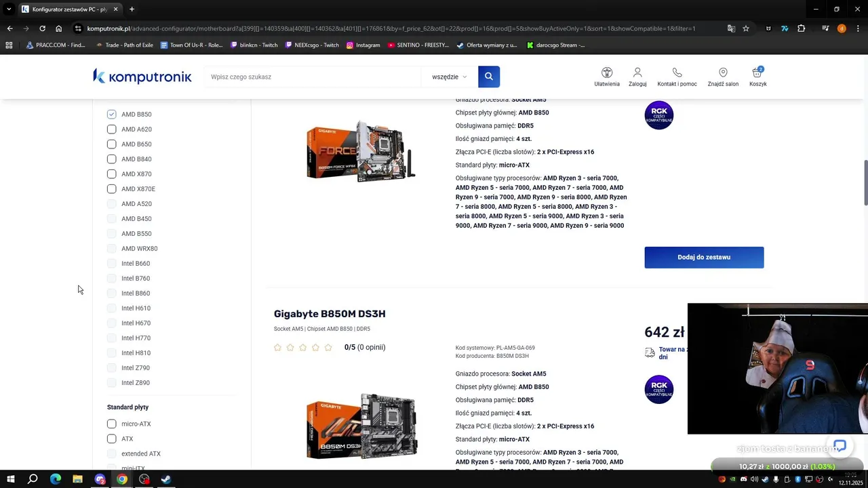Open PRACC.COM bookmark
This screenshot has width=868, height=488.
pos(55,45)
